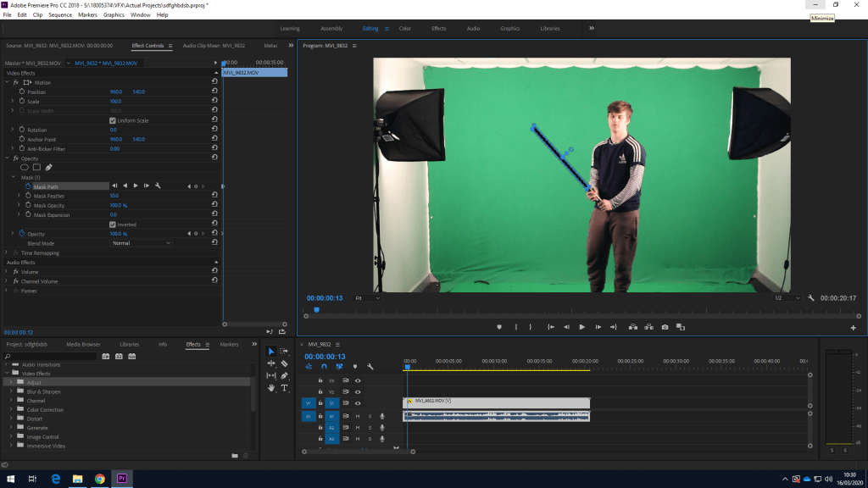Screen dimensions: 868x488
Task: Switch to the Color workspace tab
Action: click(x=404, y=29)
